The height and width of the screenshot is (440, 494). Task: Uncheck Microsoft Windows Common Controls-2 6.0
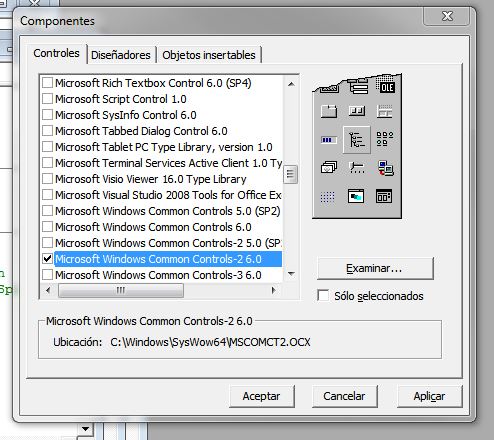click(x=47, y=258)
